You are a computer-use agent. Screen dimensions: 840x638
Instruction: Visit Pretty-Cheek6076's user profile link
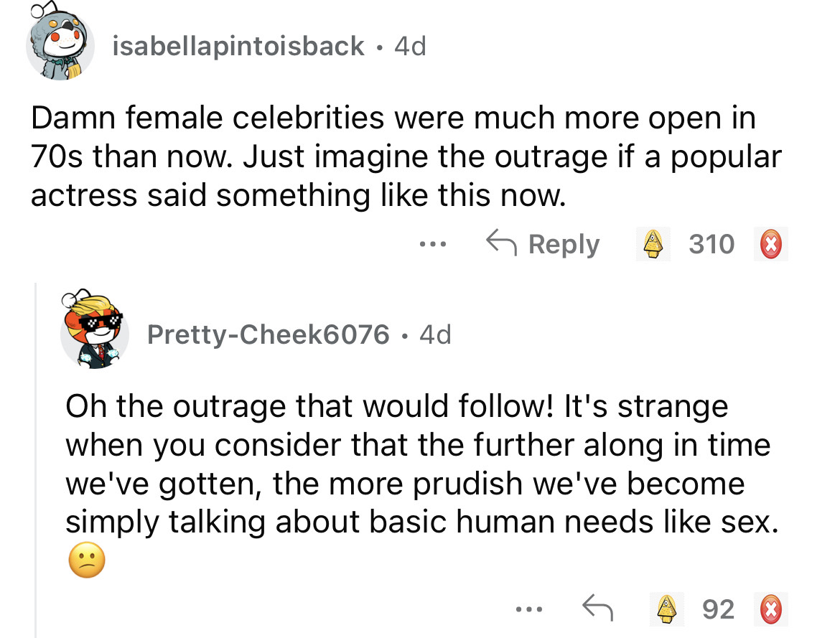click(268, 334)
